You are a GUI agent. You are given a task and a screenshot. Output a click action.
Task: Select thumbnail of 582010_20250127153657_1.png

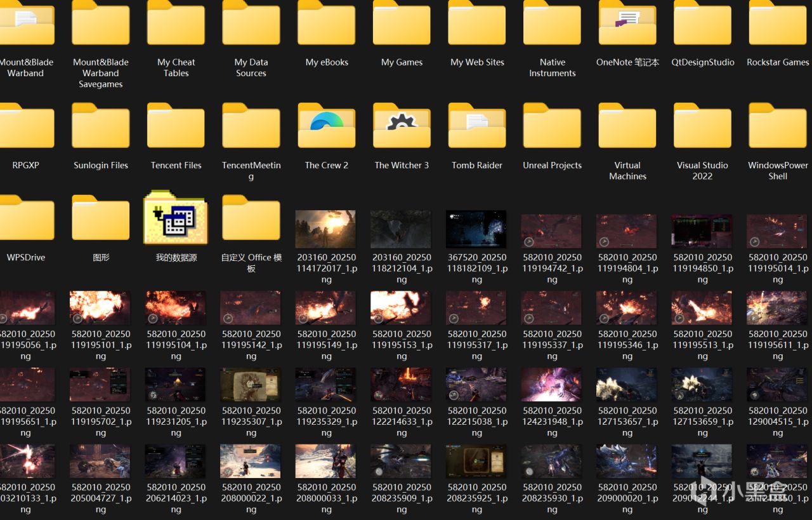(x=627, y=385)
